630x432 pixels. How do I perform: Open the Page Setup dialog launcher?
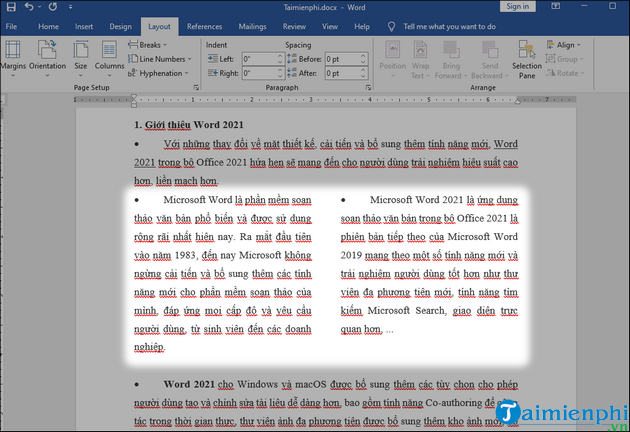tap(196, 87)
